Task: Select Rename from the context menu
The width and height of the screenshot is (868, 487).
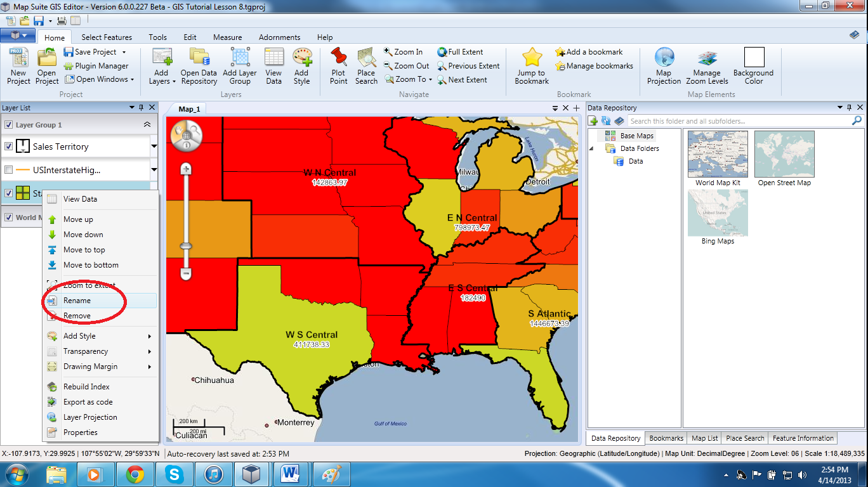Action: (77, 301)
